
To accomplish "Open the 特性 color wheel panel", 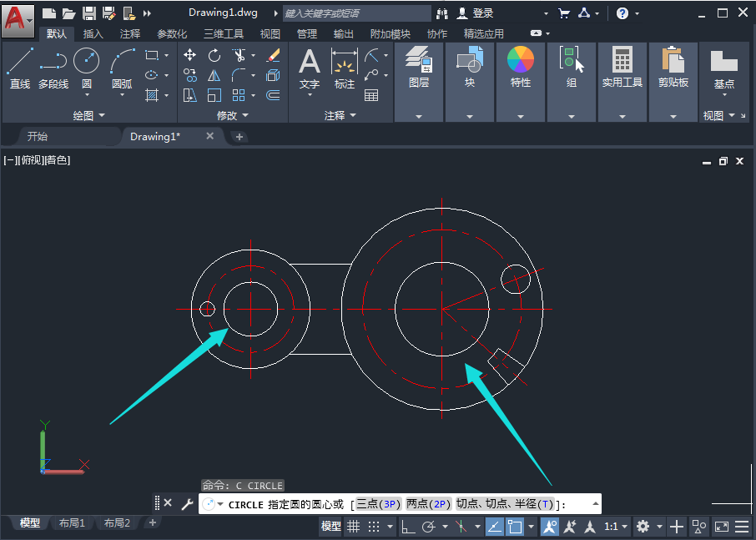I will click(x=520, y=68).
